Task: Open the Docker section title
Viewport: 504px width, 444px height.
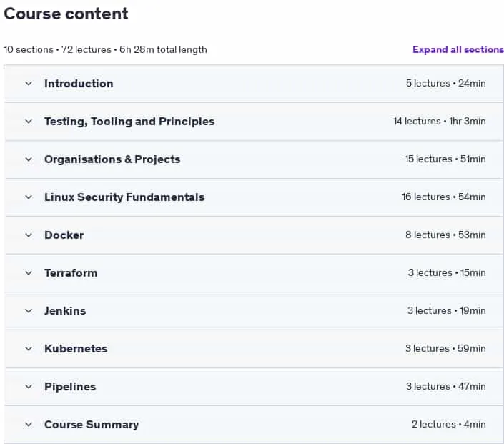Action: pos(64,235)
